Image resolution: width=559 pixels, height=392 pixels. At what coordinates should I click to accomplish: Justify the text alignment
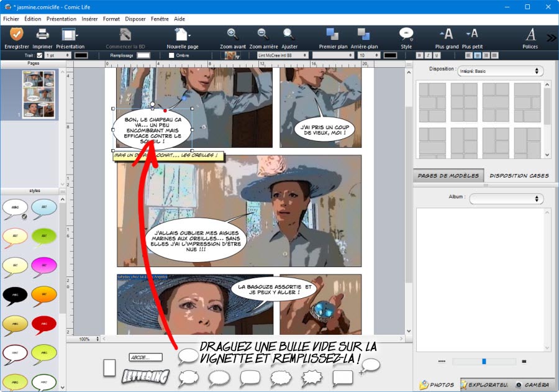click(x=494, y=55)
